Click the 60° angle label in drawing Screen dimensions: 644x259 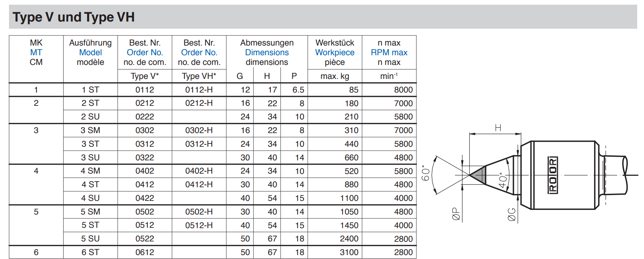tap(426, 173)
